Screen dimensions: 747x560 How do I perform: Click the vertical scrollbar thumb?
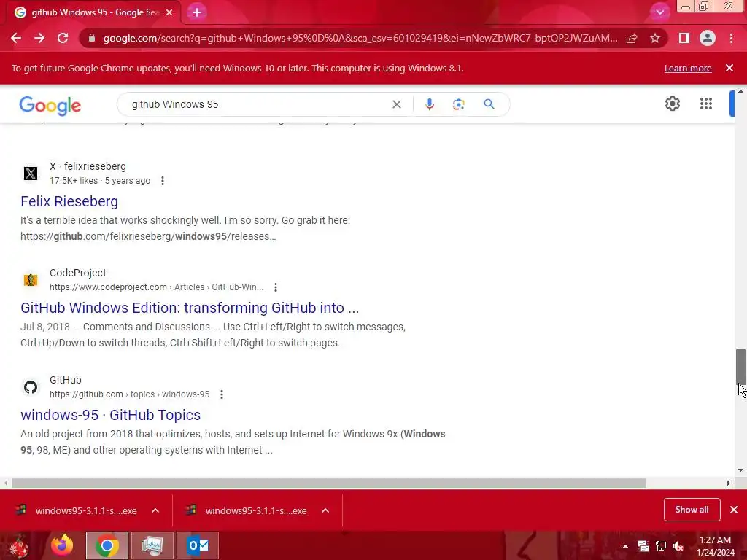pyautogui.click(x=740, y=366)
